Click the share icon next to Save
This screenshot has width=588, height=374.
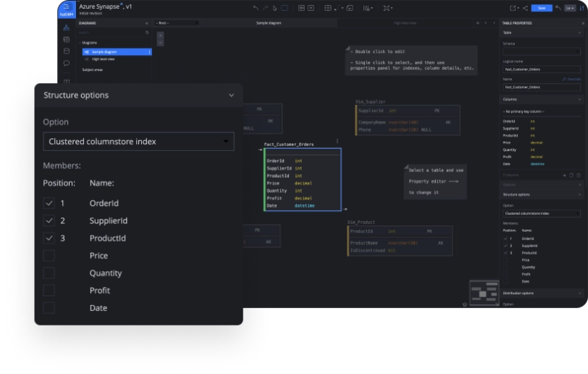point(525,8)
